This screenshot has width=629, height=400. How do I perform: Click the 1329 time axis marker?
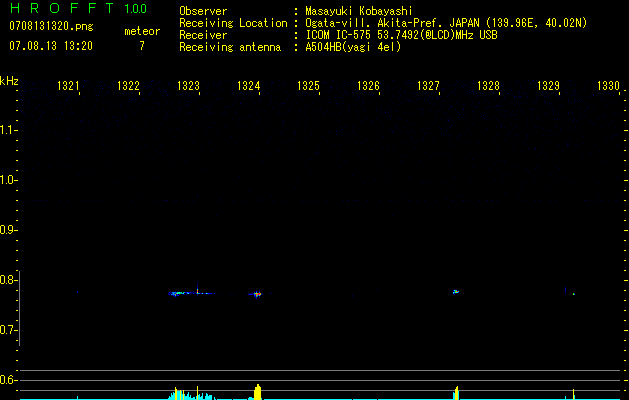click(x=548, y=86)
